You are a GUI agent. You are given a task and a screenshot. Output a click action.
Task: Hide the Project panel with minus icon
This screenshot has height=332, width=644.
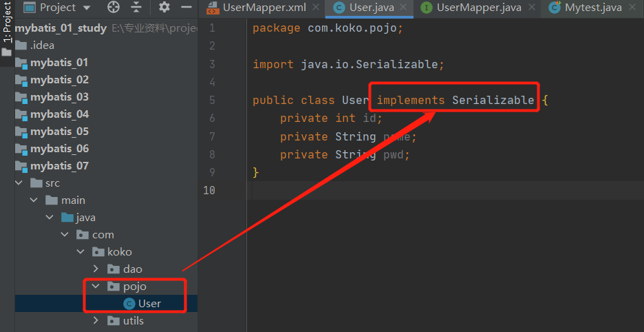pyautogui.click(x=186, y=7)
